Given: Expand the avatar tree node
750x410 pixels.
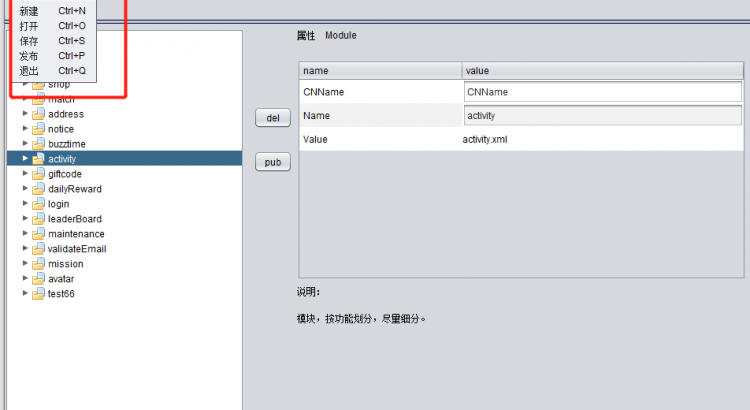Looking at the screenshot, I should tap(26, 279).
